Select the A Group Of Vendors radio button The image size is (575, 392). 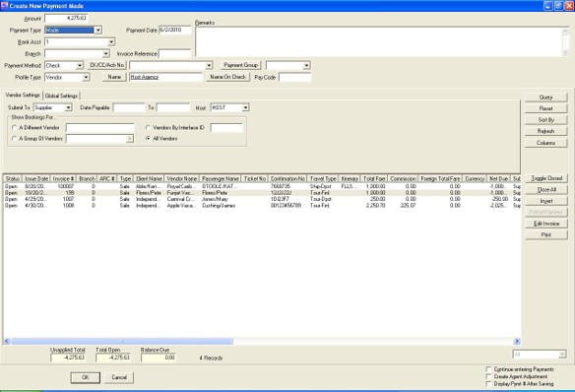[15, 139]
